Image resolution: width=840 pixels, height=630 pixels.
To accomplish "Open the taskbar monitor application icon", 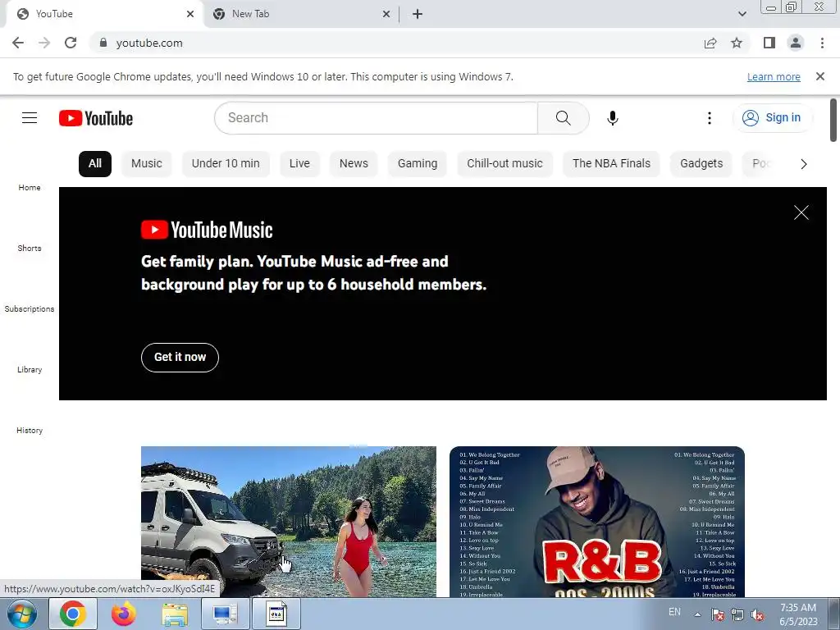I will pos(225,614).
